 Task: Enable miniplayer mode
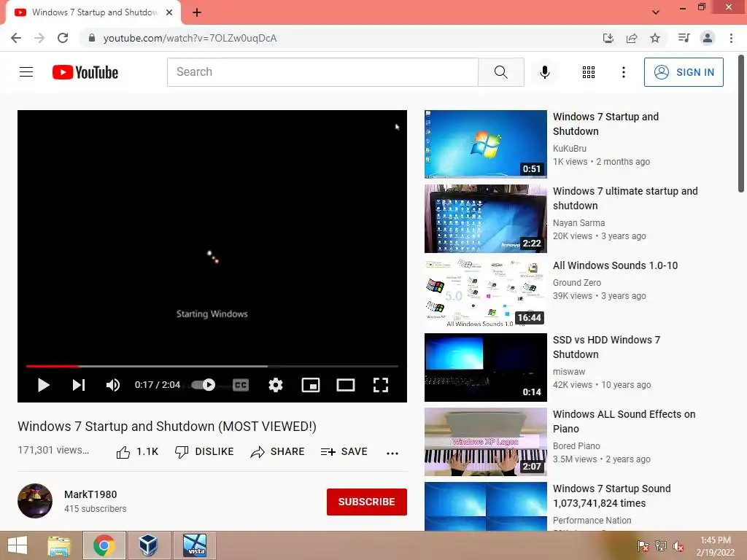[311, 385]
